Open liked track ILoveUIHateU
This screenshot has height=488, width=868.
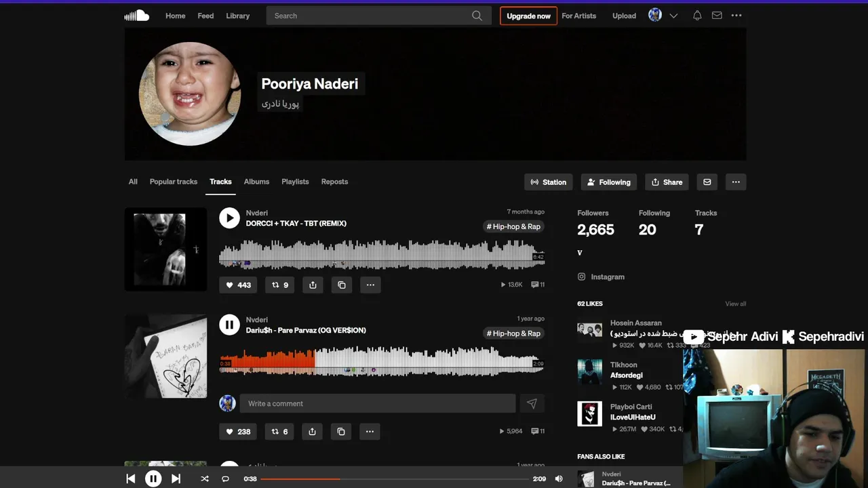(633, 417)
